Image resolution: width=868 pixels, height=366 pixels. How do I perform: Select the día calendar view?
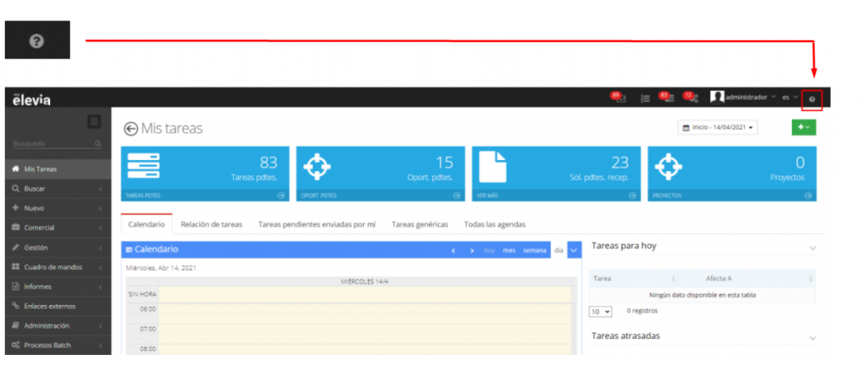coord(559,251)
